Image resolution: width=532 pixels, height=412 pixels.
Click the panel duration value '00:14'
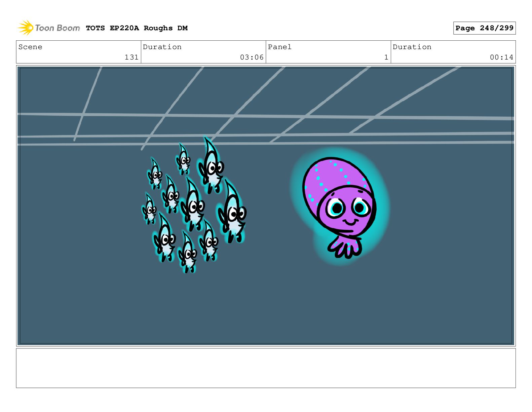[x=501, y=57]
